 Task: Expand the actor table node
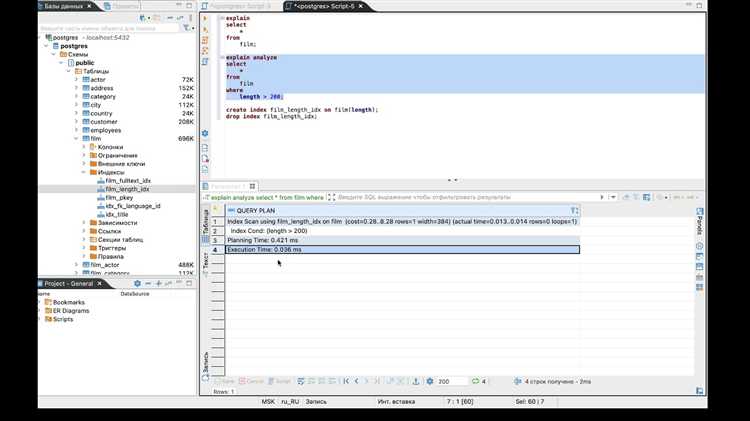point(75,79)
